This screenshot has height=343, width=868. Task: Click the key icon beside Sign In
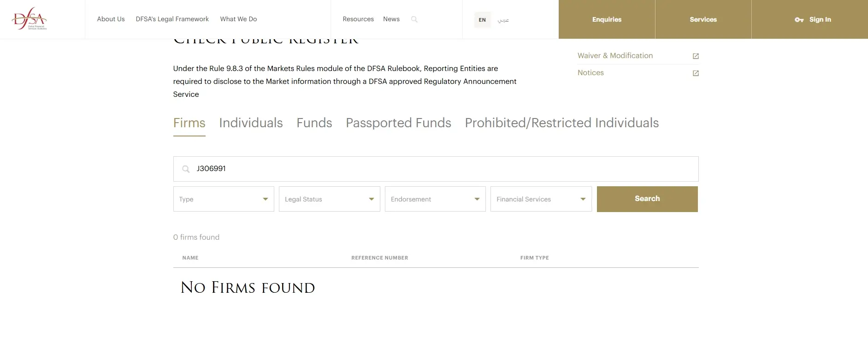799,20
